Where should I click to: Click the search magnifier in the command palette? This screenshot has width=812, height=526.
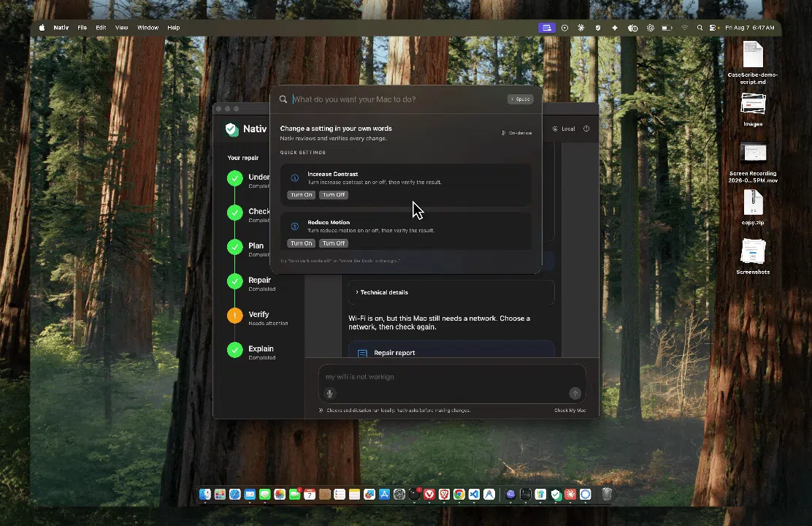pos(283,99)
